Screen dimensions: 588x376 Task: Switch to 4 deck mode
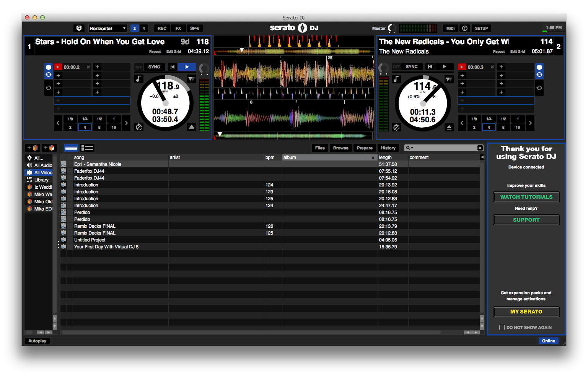coord(144,28)
